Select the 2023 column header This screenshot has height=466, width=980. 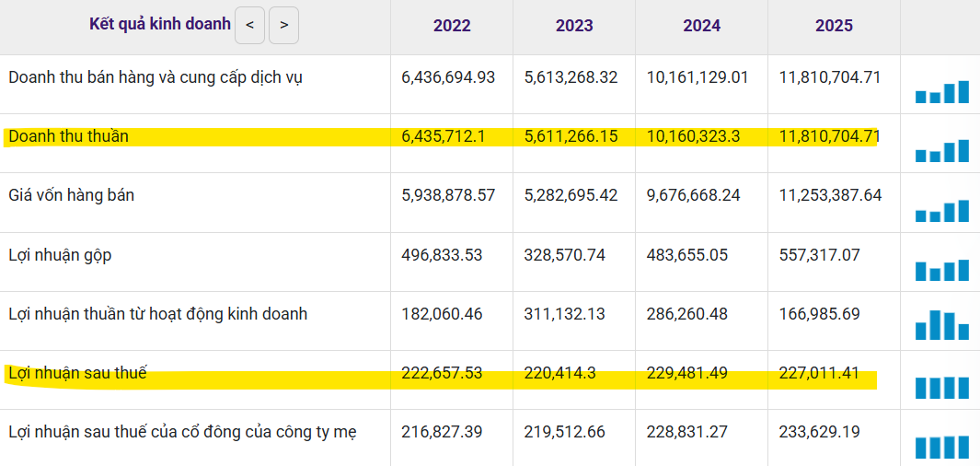(x=574, y=26)
